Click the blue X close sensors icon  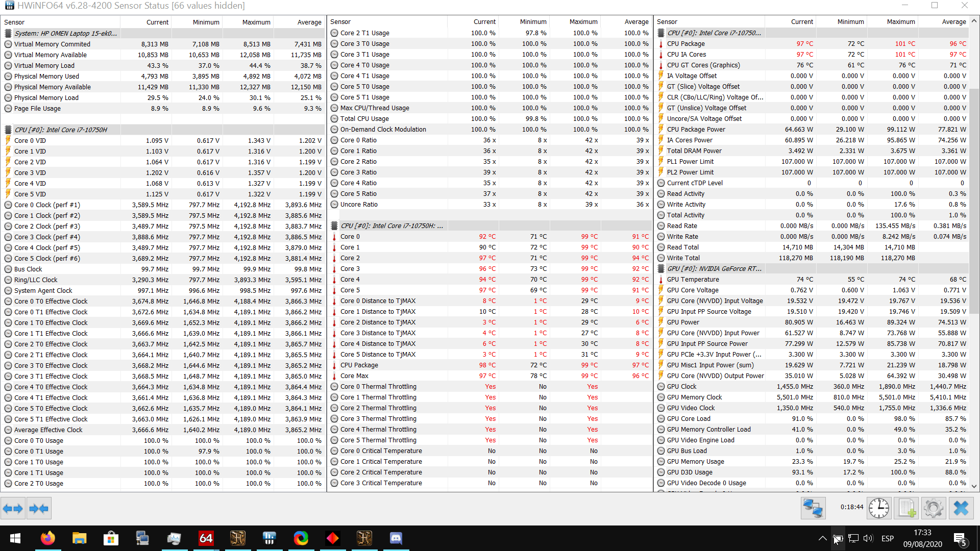tap(961, 509)
